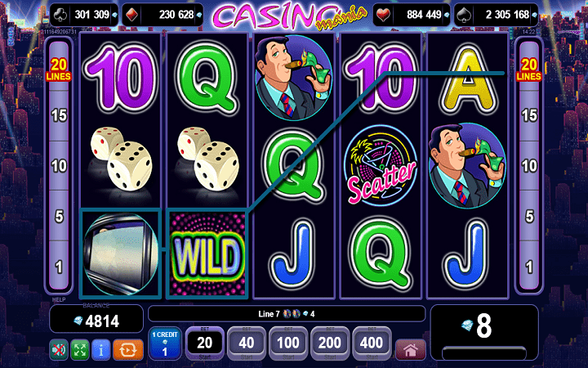Choose 5 lines on left selector
This screenshot has width=588, height=368.
[59, 216]
